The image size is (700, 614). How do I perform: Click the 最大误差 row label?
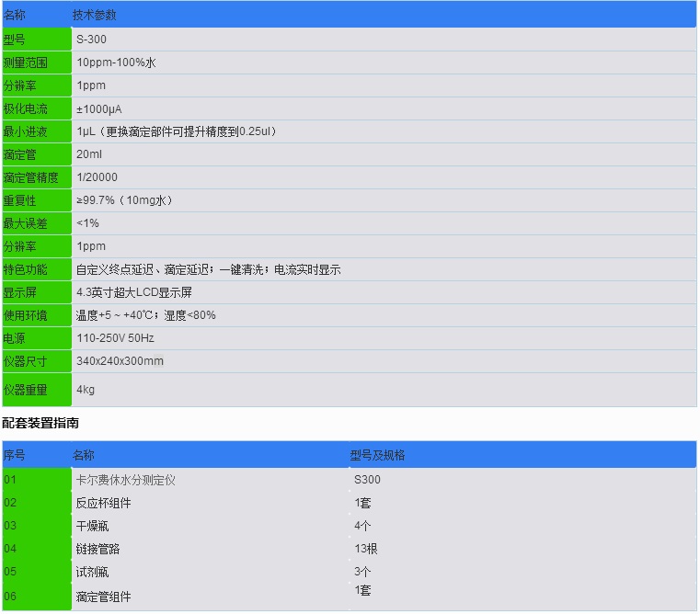click(x=25, y=223)
